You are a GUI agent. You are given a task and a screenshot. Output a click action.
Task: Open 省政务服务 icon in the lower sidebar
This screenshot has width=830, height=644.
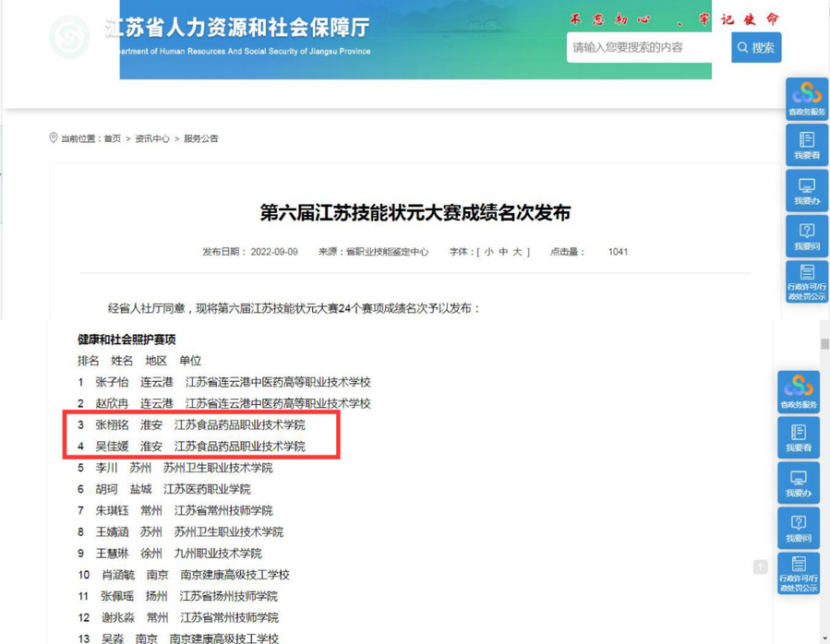[798, 391]
